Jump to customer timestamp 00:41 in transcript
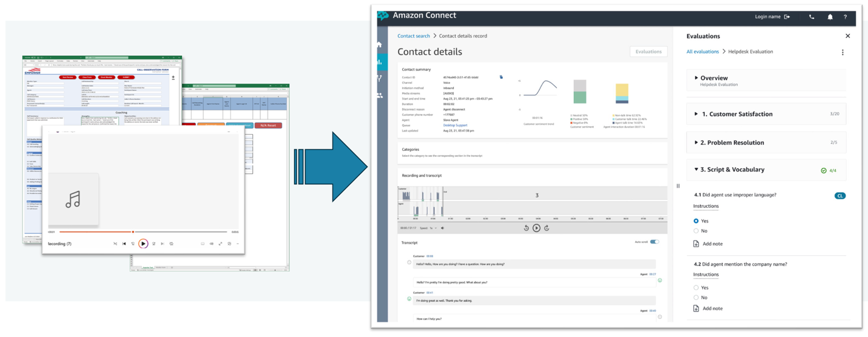The image size is (868, 337). pos(429,293)
